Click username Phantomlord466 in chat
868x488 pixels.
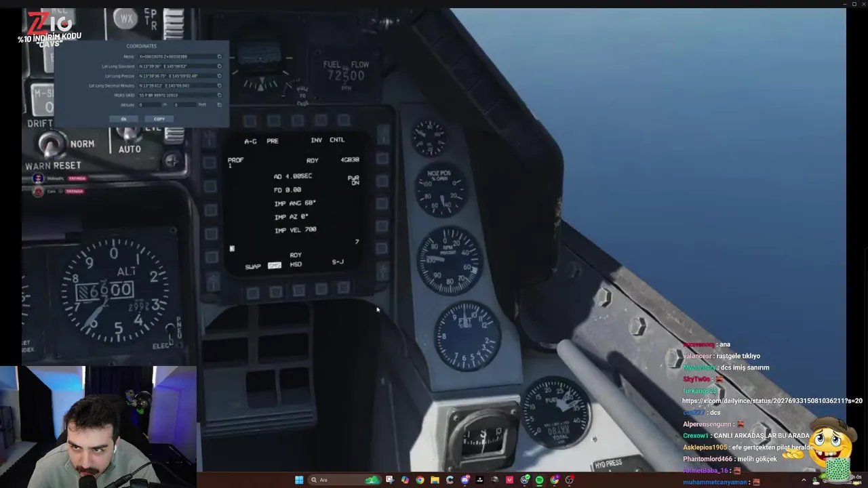click(707, 459)
